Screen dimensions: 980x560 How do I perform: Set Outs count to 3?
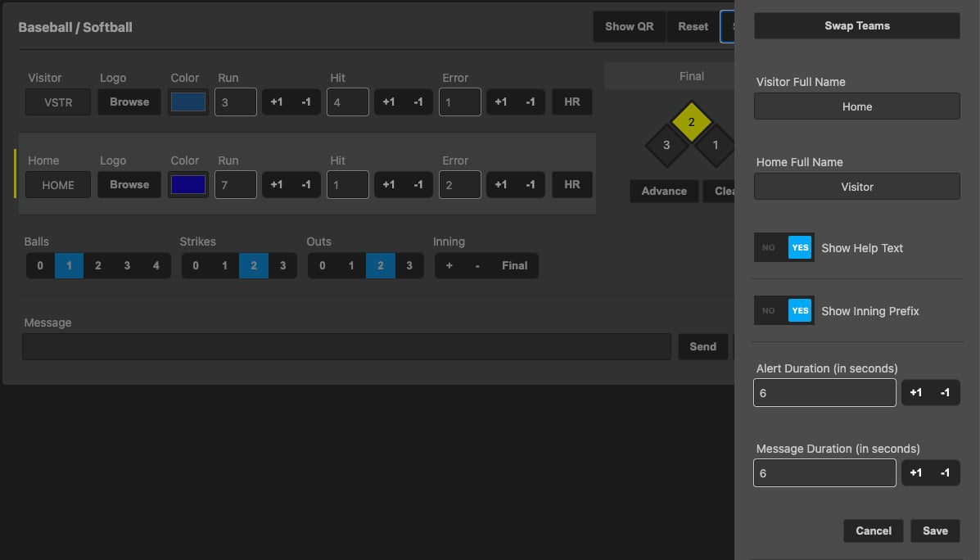(409, 265)
